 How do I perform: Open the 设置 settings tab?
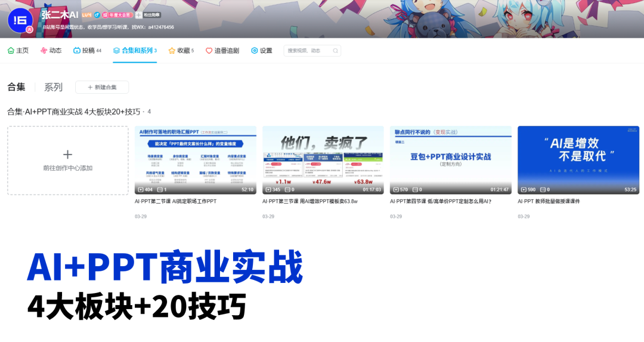click(x=262, y=51)
